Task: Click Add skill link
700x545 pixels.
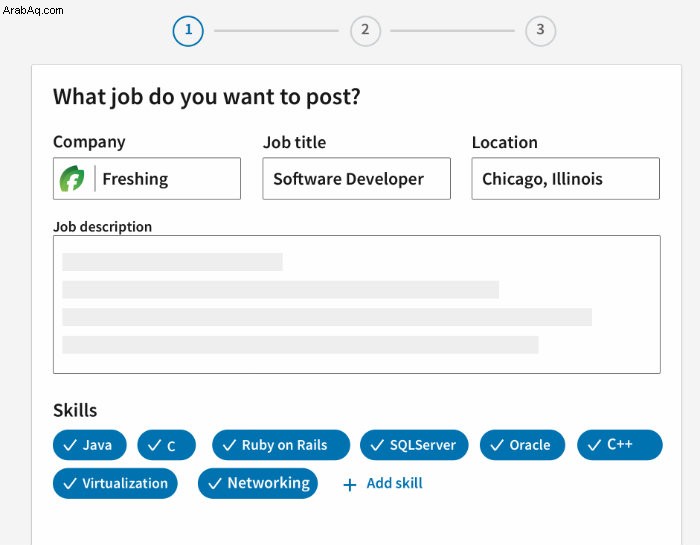Action: coord(394,483)
